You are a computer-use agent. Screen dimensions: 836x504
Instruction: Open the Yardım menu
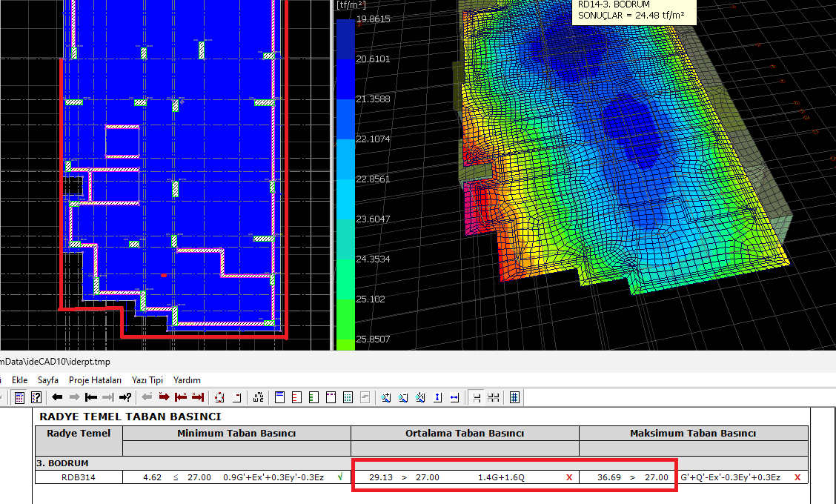(x=187, y=379)
